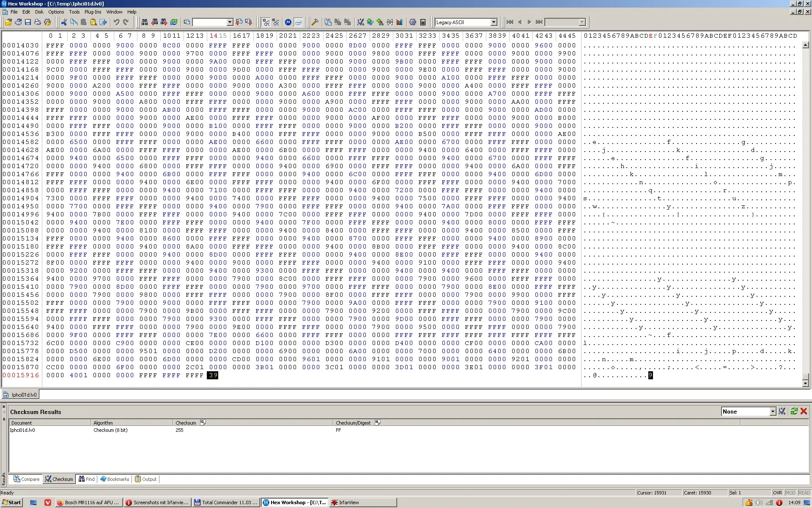Click the hex editor vertical scrollbar down arrow
The width and height of the screenshot is (812, 508).
point(805,384)
